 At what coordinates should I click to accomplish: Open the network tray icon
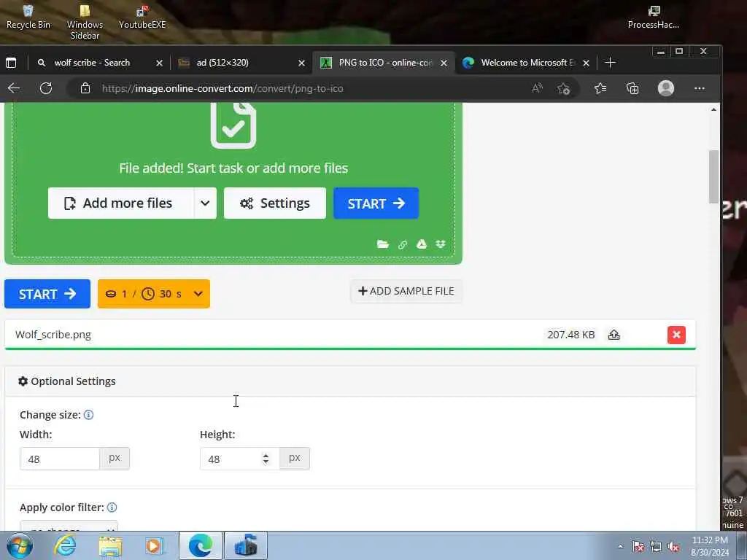[656, 547]
